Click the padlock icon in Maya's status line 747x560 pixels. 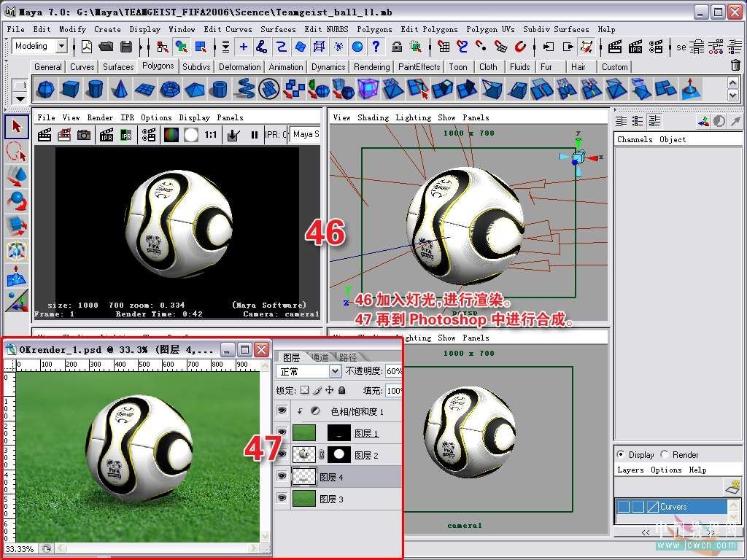(x=396, y=47)
